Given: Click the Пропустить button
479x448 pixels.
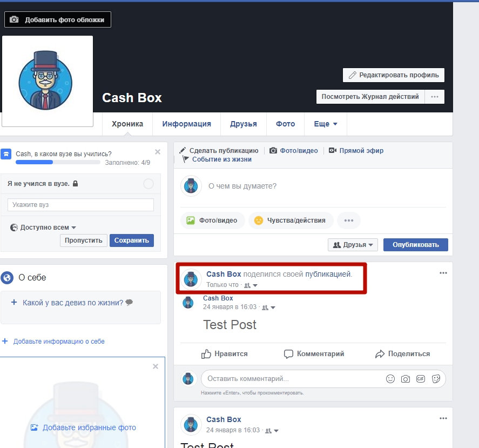Looking at the screenshot, I should click(83, 240).
